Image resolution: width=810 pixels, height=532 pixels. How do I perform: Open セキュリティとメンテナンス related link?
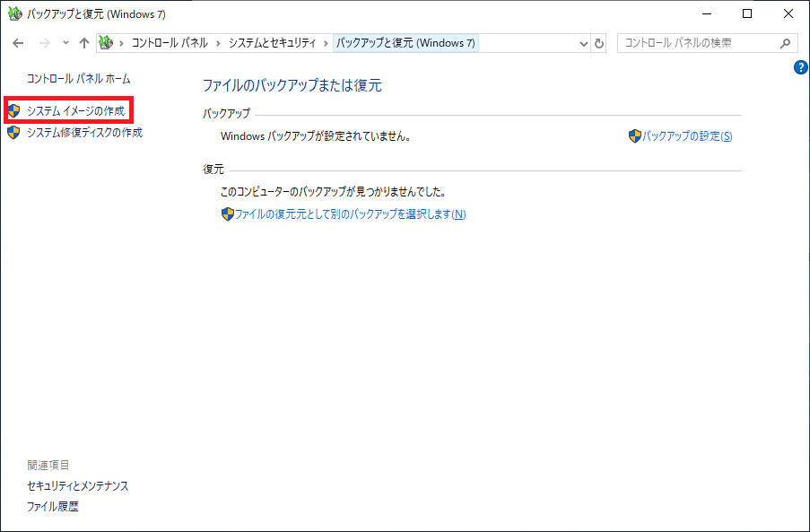(x=77, y=485)
